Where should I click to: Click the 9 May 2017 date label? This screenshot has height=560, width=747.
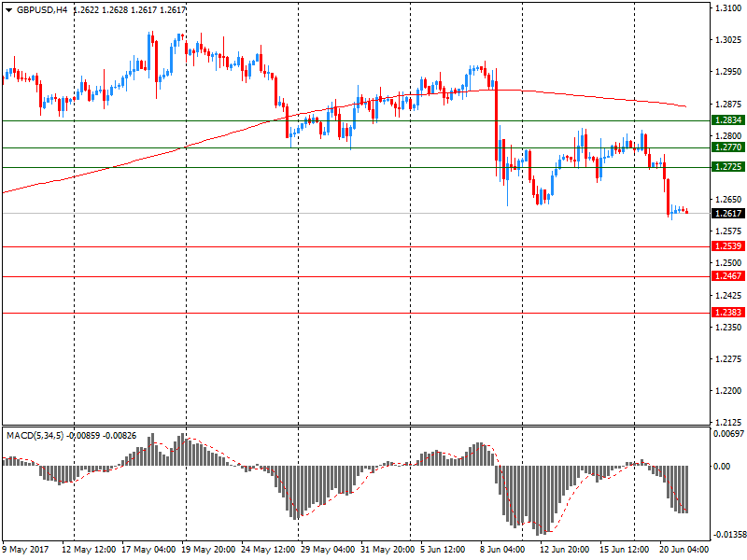pyautogui.click(x=25, y=550)
